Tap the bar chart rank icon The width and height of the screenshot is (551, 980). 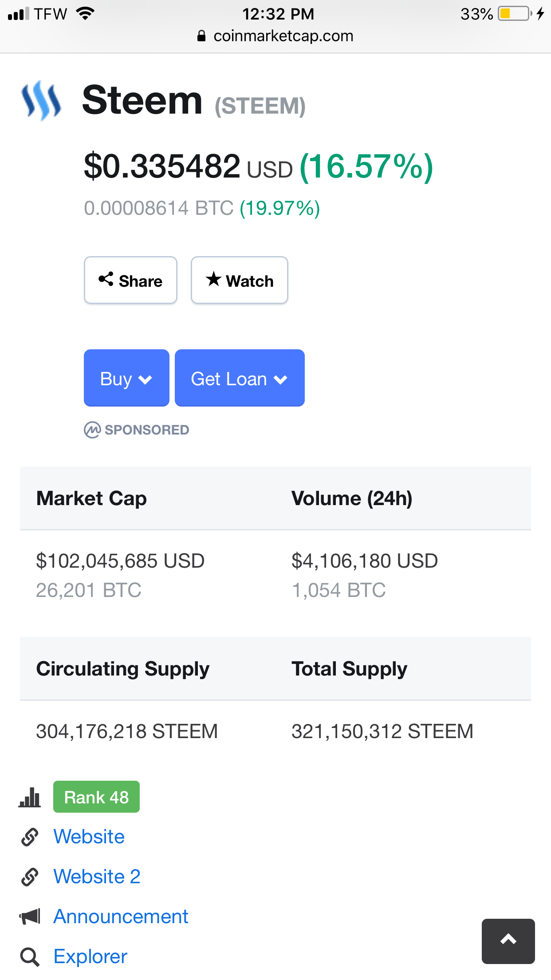pos(30,797)
